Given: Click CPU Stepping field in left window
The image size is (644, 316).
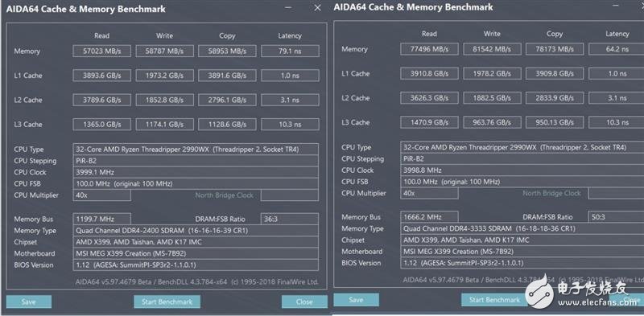Looking at the screenshot, I should [x=196, y=161].
